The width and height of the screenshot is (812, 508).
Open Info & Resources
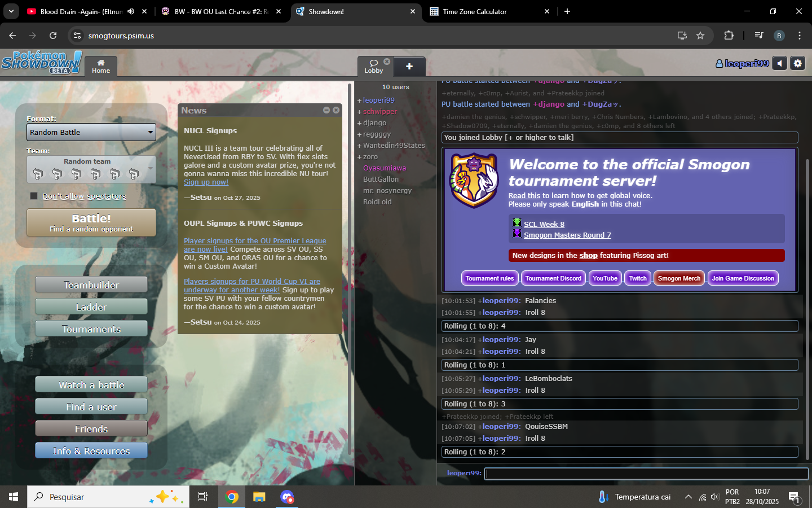coord(91,451)
